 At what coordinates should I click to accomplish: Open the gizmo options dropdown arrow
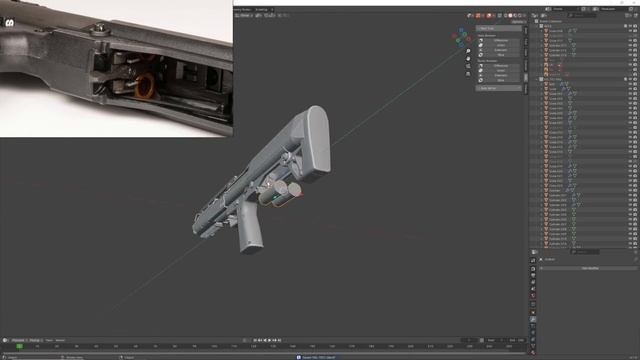point(482,16)
